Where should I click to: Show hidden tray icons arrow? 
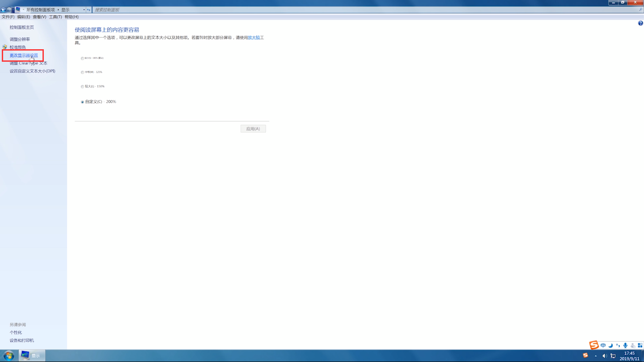(596, 356)
